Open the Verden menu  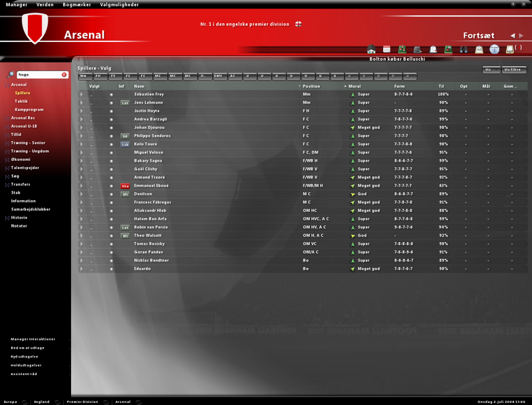click(45, 5)
